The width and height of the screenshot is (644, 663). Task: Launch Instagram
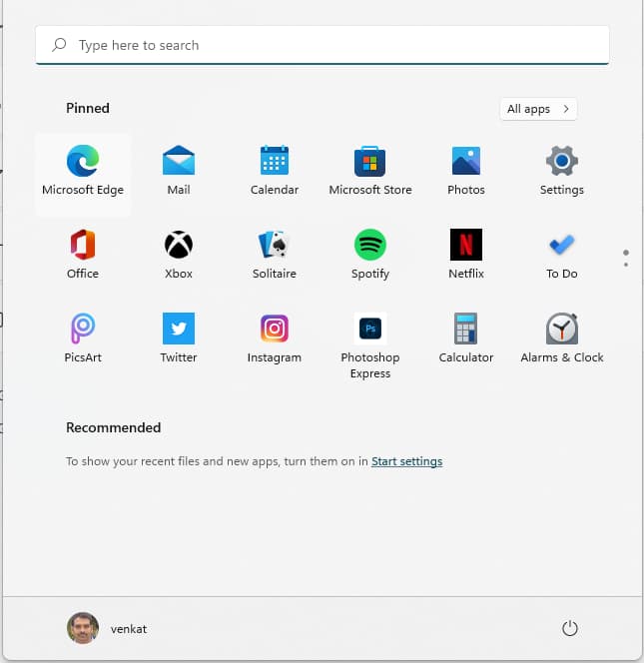274,338
